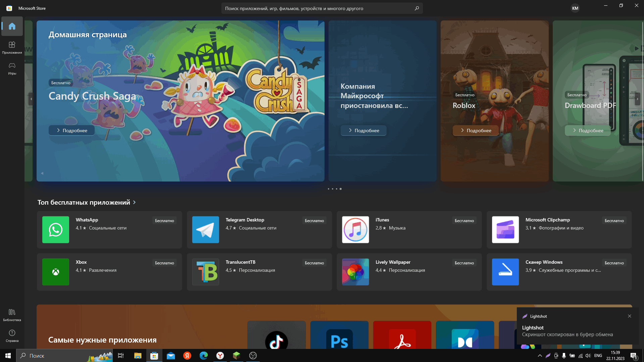644x362 pixels.
Task: Open the KM user account avatar
Action: pos(575,8)
